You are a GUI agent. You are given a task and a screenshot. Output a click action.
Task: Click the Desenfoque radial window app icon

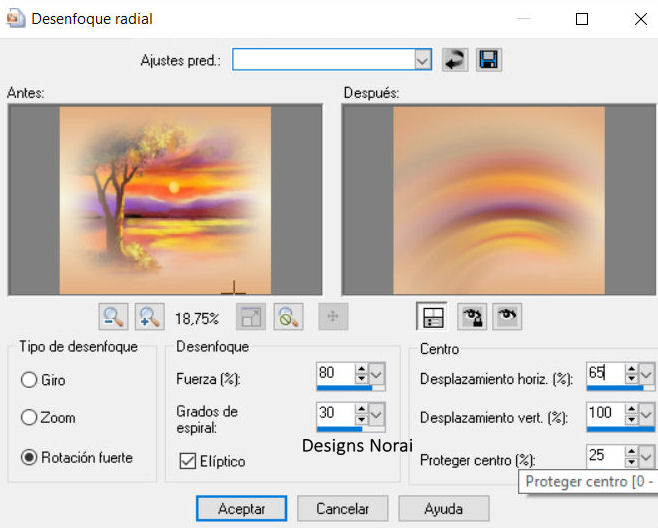click(x=16, y=18)
